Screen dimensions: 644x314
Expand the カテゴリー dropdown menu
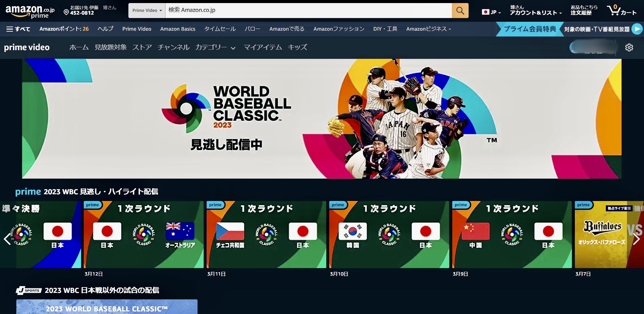tap(215, 48)
